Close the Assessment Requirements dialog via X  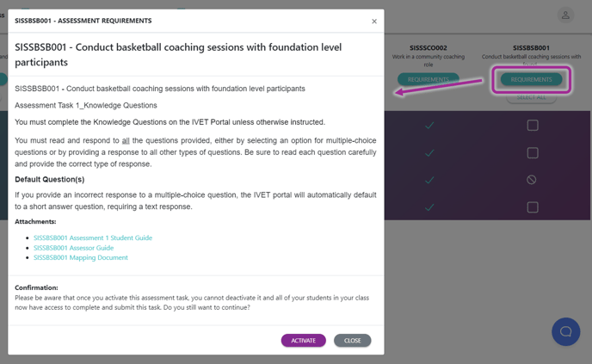tap(374, 22)
